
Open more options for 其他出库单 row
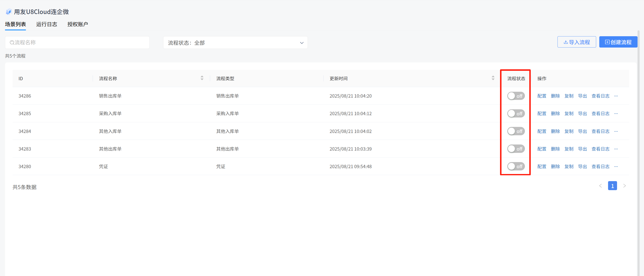(x=616, y=149)
